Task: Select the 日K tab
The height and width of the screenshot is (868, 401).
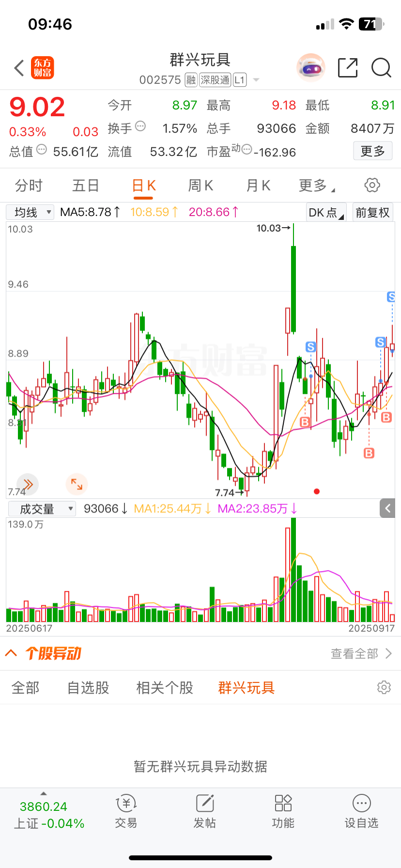Action: (144, 186)
